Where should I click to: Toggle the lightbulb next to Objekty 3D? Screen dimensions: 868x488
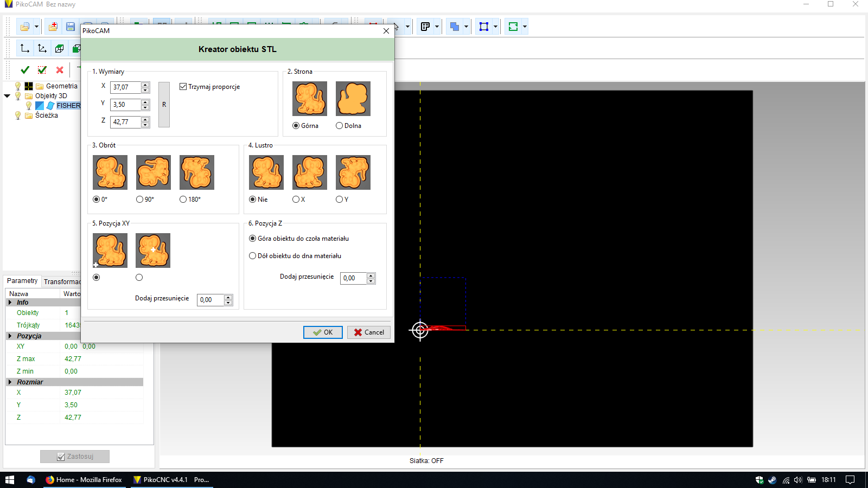point(18,95)
